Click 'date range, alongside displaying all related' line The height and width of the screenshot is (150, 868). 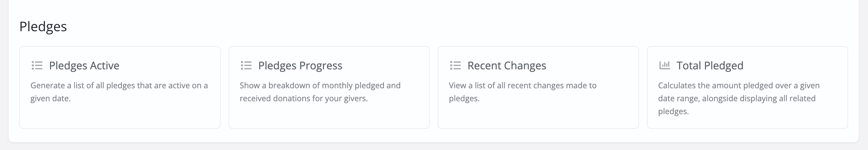[737, 98]
